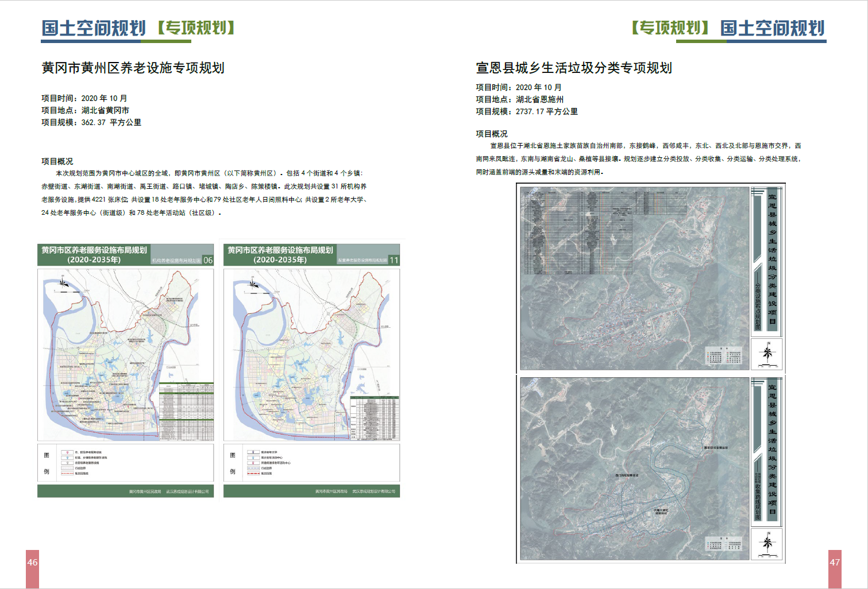Click the paragraph line starting 老服务设施,提供 4221 张床位
868x589 pixels.
point(204,199)
